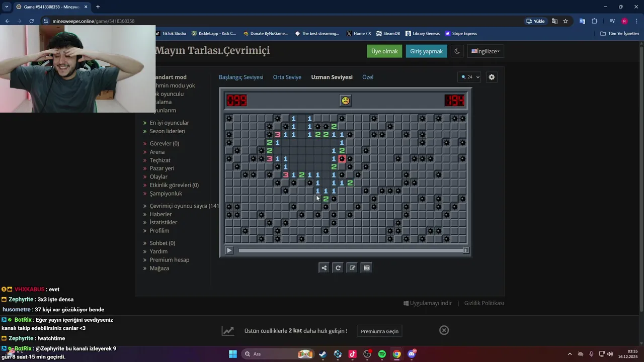Open Sezon liderleri link
The image size is (644, 362).
pos(168,131)
